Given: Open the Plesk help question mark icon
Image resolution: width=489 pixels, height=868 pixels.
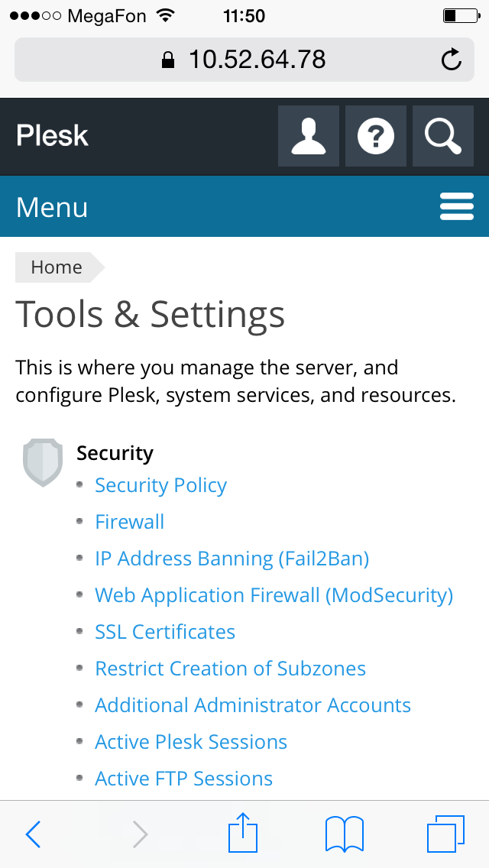Looking at the screenshot, I should [x=375, y=136].
